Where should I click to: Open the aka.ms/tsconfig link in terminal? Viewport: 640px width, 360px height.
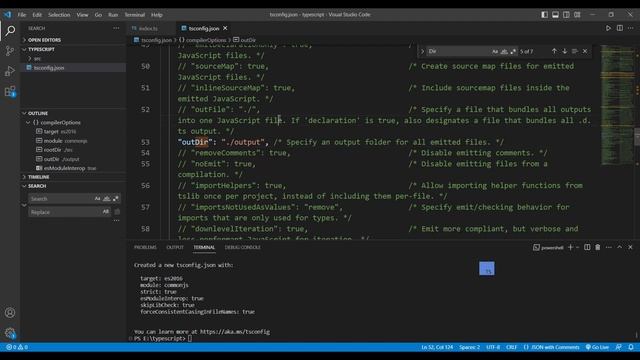(x=235, y=332)
